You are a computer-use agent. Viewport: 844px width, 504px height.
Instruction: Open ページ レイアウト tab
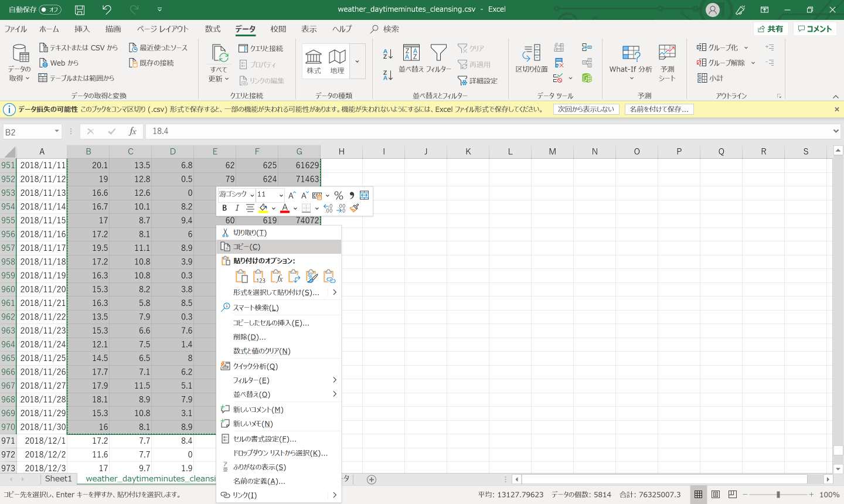[x=162, y=29]
